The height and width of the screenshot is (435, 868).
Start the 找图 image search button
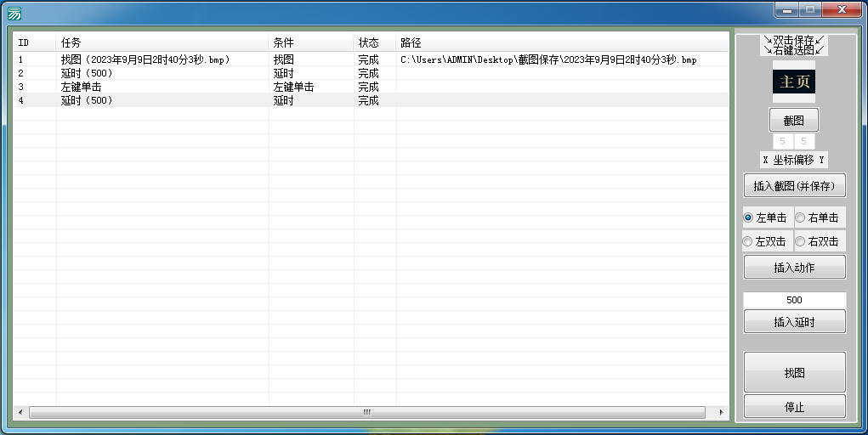point(794,373)
